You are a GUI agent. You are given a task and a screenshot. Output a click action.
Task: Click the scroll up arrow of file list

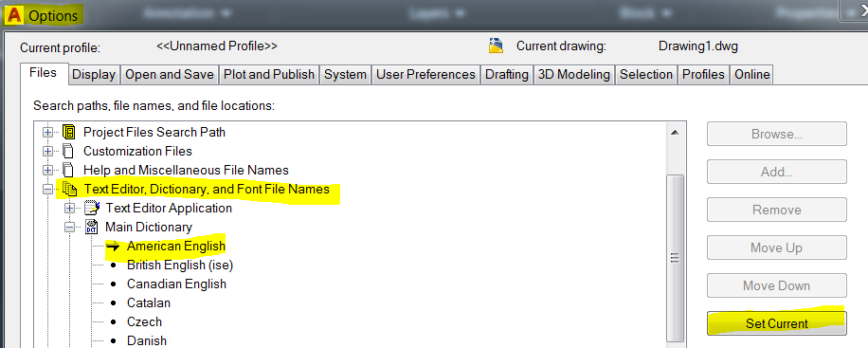click(675, 133)
